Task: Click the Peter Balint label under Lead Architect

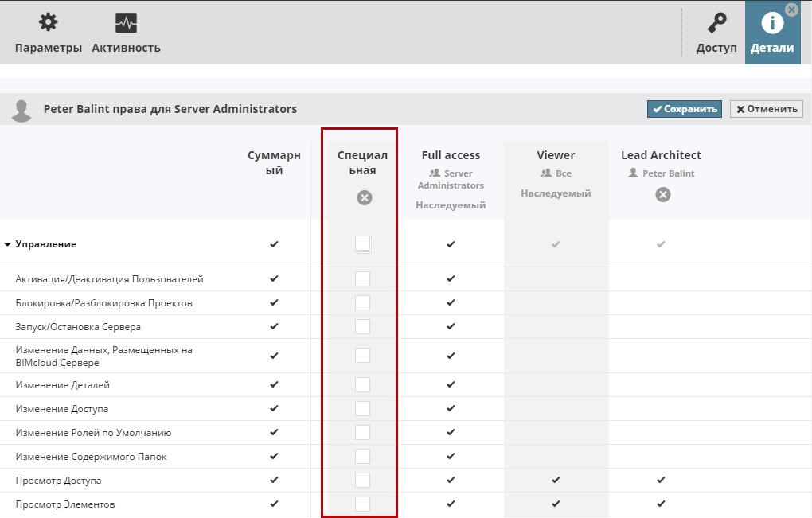Action: (668, 173)
